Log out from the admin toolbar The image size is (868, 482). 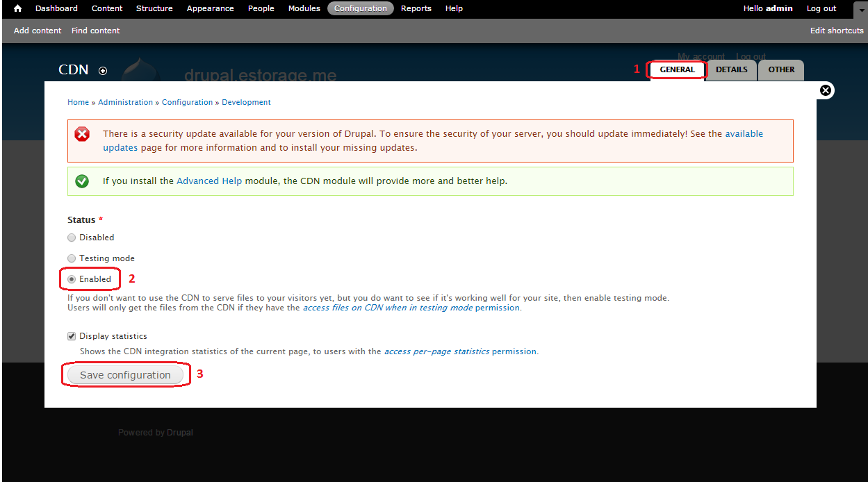[x=821, y=8]
